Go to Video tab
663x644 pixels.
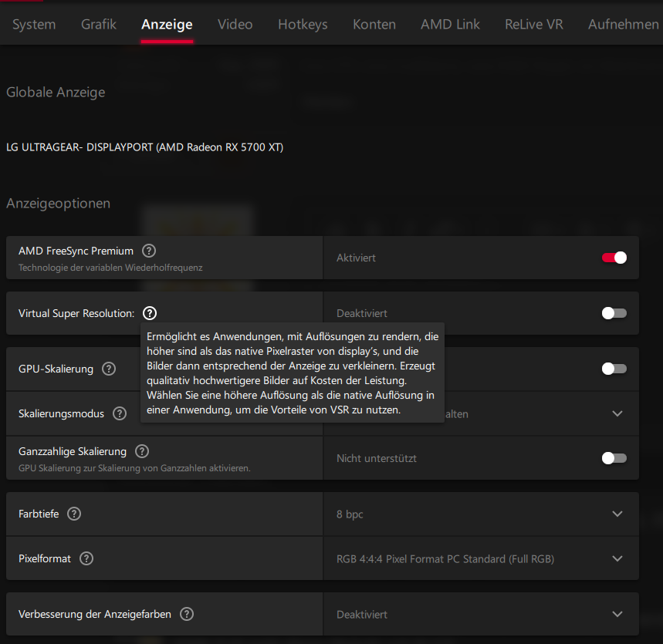coord(235,25)
